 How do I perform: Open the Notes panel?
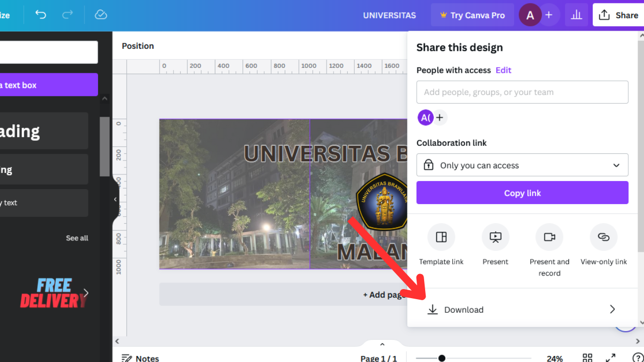click(x=140, y=358)
